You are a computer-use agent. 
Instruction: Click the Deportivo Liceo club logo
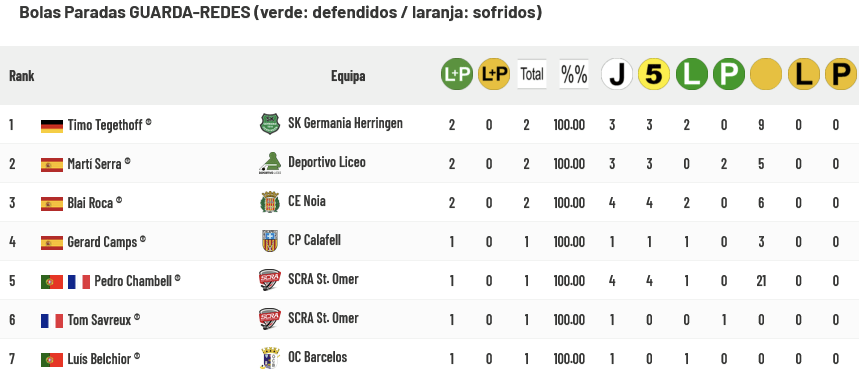(x=270, y=163)
